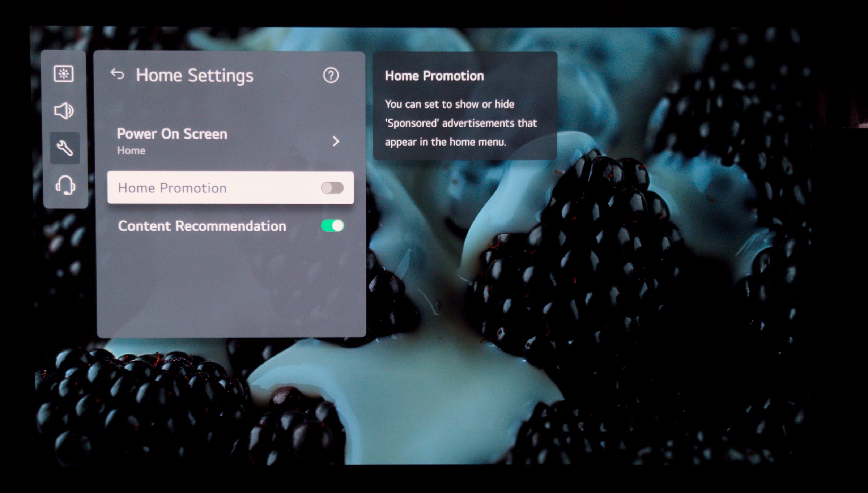Click the Content Recommendation label
The image size is (868, 493).
pos(202,226)
